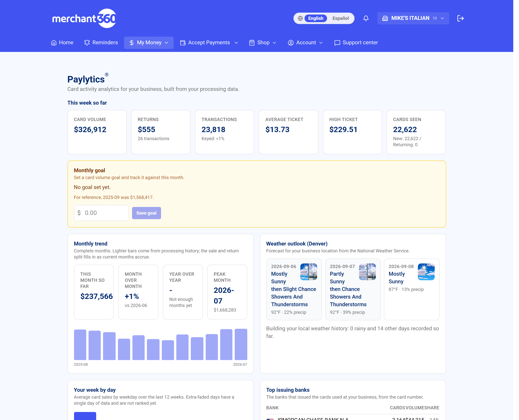Screen dimensions: 519x420
Task: Click the globe language icon
Action: pyautogui.click(x=300, y=18)
